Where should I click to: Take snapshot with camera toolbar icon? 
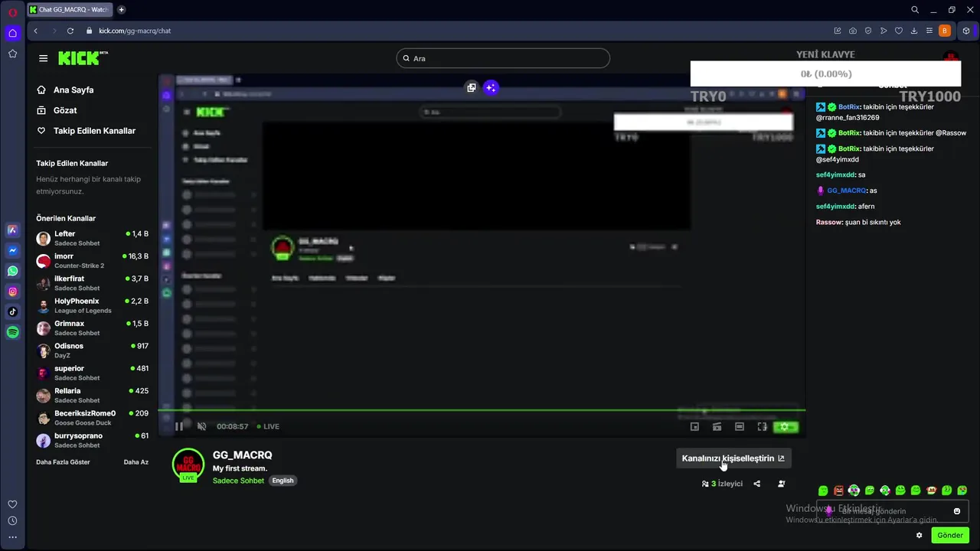coord(853,31)
